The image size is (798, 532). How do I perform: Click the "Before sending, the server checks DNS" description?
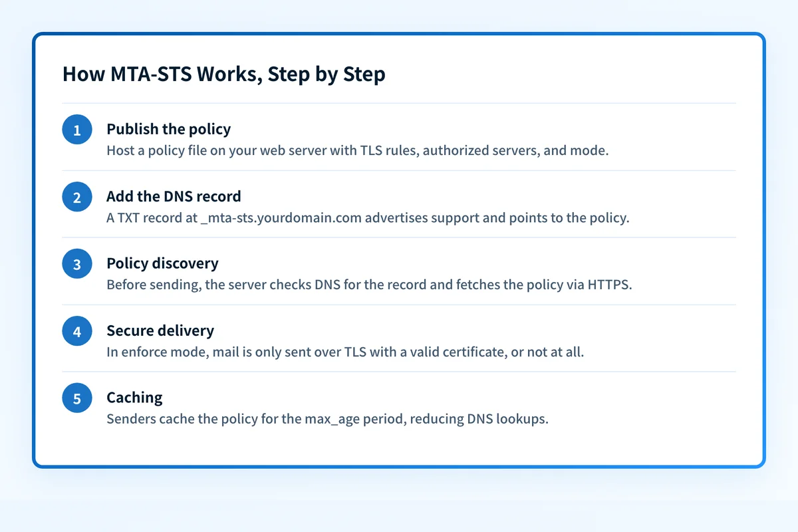pyautogui.click(x=368, y=285)
